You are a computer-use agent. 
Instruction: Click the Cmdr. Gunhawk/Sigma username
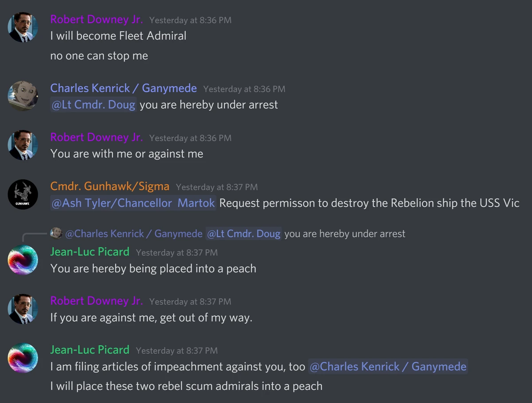[x=110, y=186]
